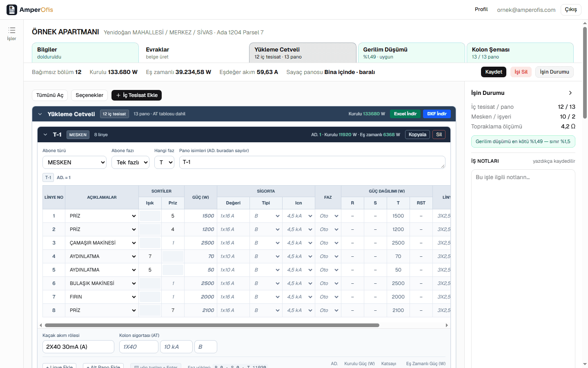Viewport: 588px width, 368px height.
Task: Click the AmperOfis logo icon
Action: pos(12,9)
